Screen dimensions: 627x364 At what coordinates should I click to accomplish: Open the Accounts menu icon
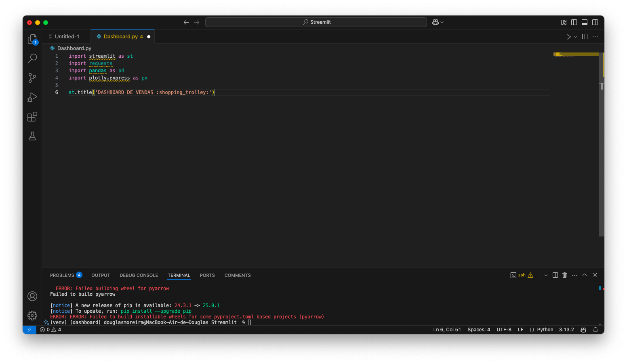[x=32, y=296]
